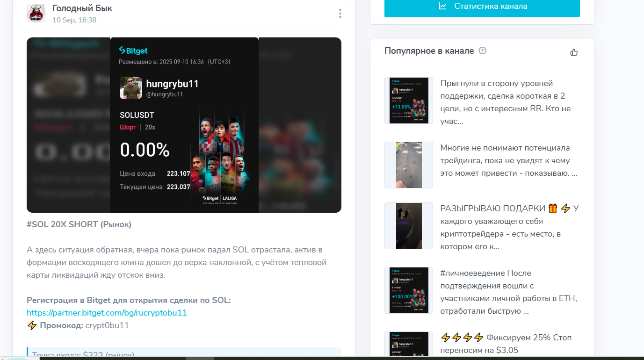Click the chart icon inside Статистика канала button
This screenshot has width=644, height=360.
click(442, 6)
